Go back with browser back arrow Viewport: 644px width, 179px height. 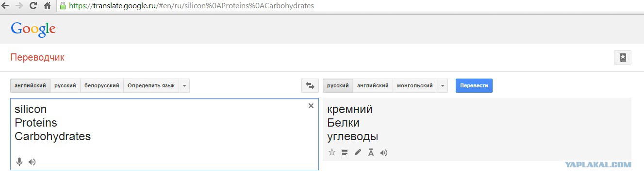6,6
